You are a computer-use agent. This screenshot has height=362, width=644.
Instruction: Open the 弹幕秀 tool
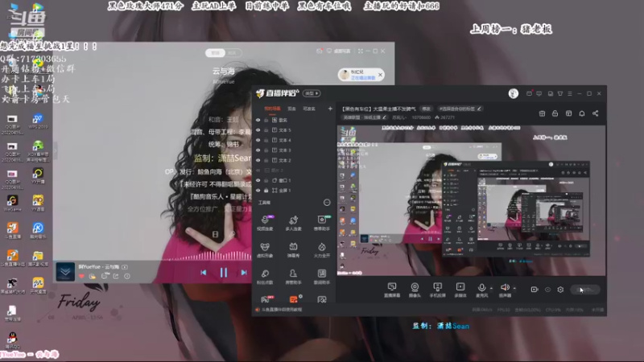[x=293, y=249]
